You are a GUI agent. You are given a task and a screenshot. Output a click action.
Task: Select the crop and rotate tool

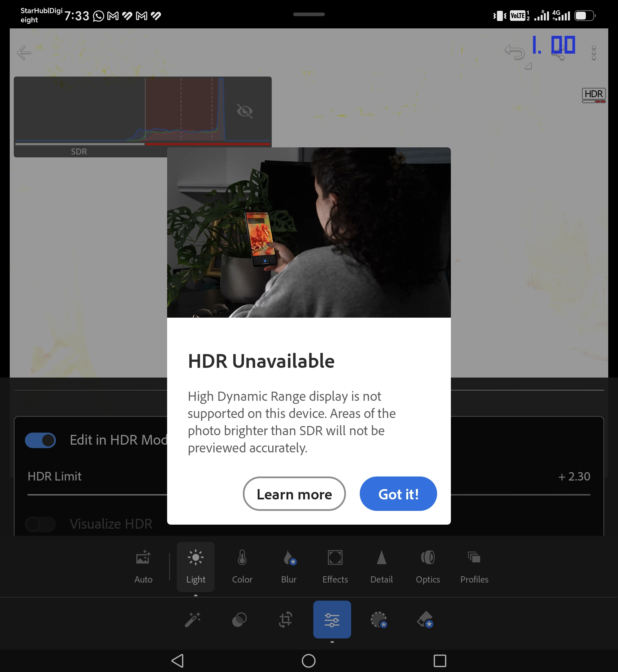pyautogui.click(x=285, y=620)
